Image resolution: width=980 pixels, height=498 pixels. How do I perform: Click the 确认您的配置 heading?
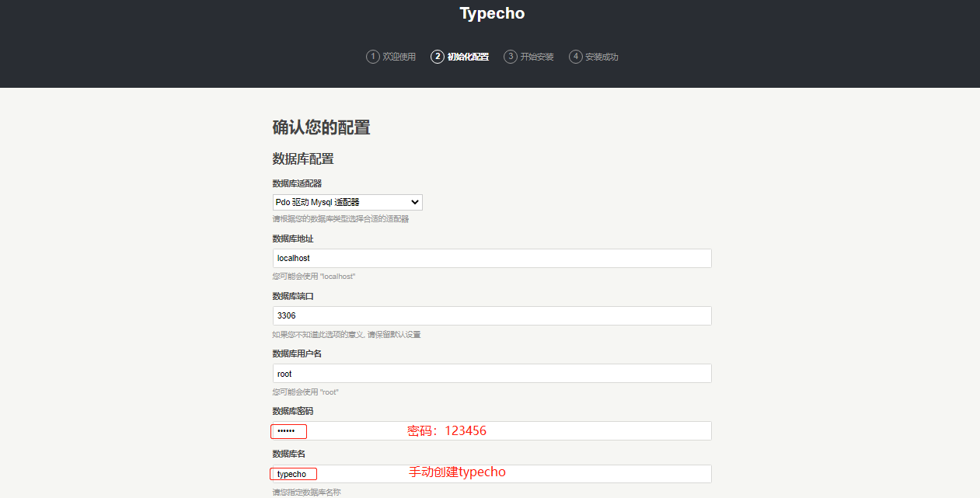pyautogui.click(x=322, y=127)
